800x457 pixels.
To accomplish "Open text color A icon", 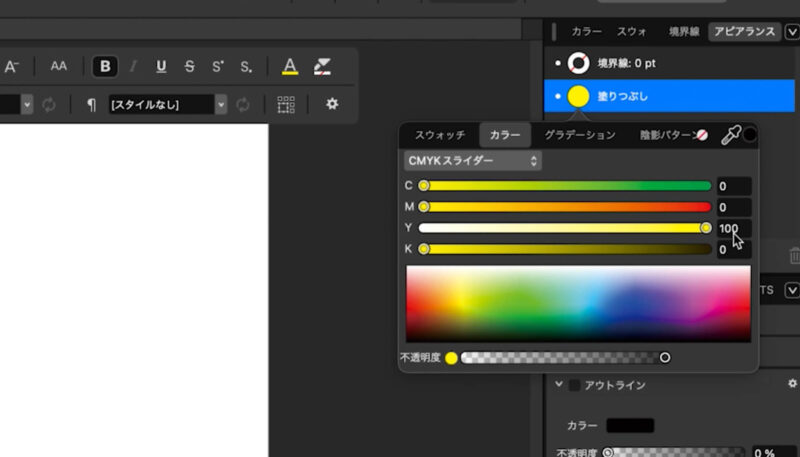I will pyautogui.click(x=290, y=66).
